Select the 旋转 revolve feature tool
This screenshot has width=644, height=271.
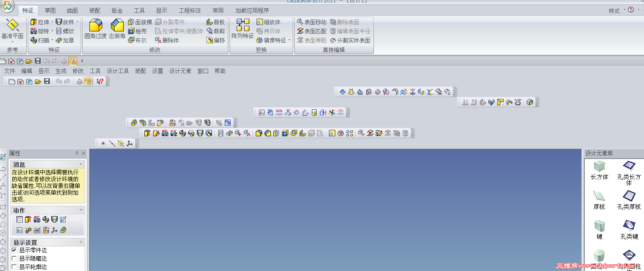click(40, 31)
